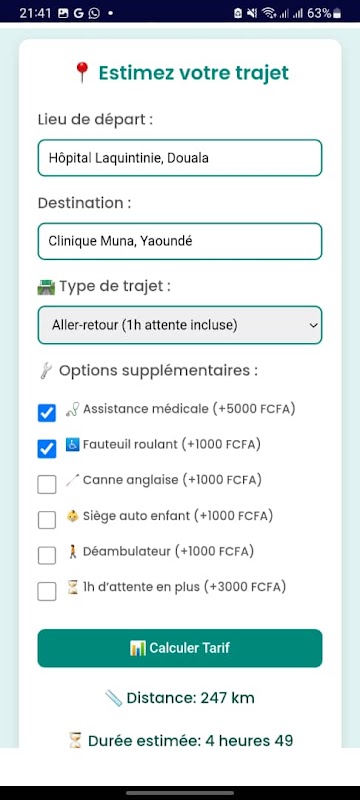The image size is (360, 800).
Task: Tap the WhatsApp icon in status bar
Action: (94, 14)
